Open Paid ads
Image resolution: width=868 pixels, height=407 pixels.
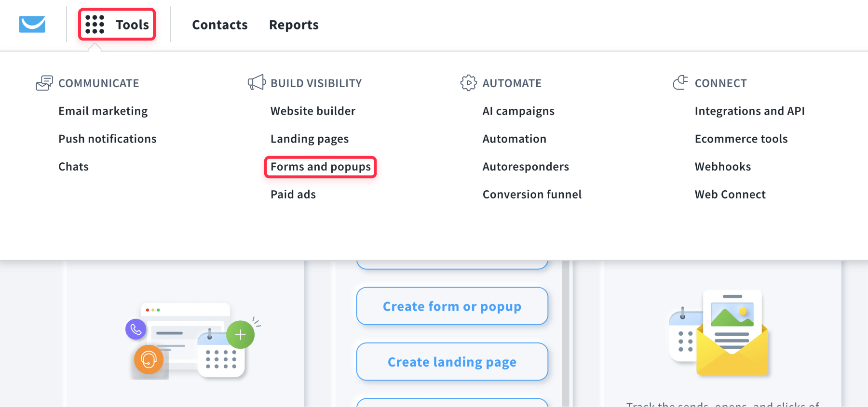coord(293,195)
